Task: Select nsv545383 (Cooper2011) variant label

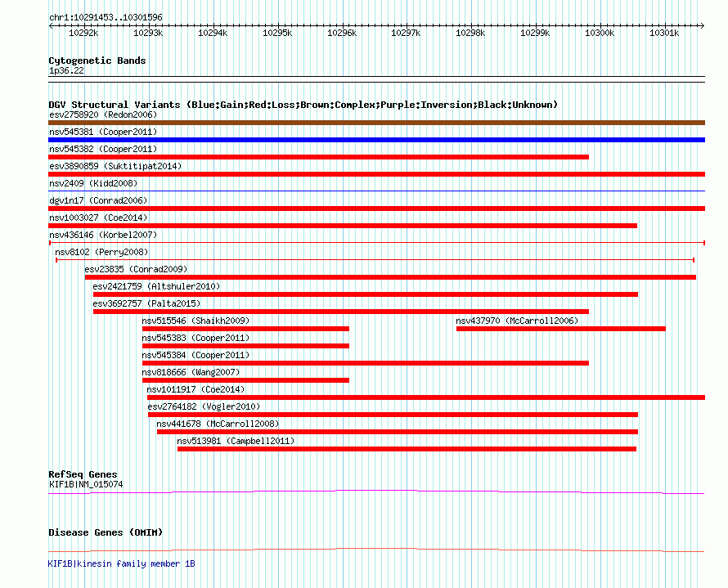Action: point(195,338)
